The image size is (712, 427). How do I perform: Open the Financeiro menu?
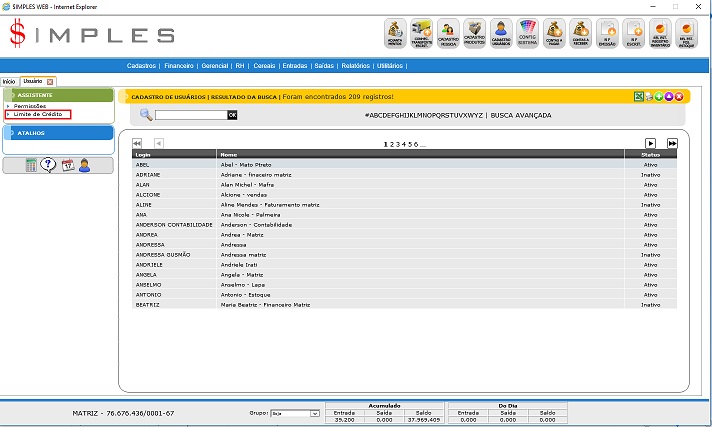179,65
